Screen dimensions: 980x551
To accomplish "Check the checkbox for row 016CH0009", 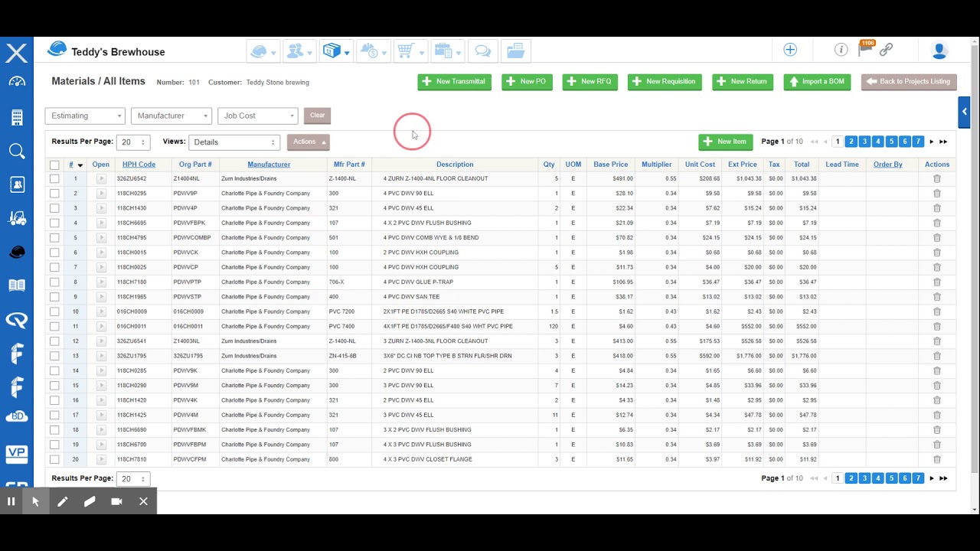I will click(54, 311).
